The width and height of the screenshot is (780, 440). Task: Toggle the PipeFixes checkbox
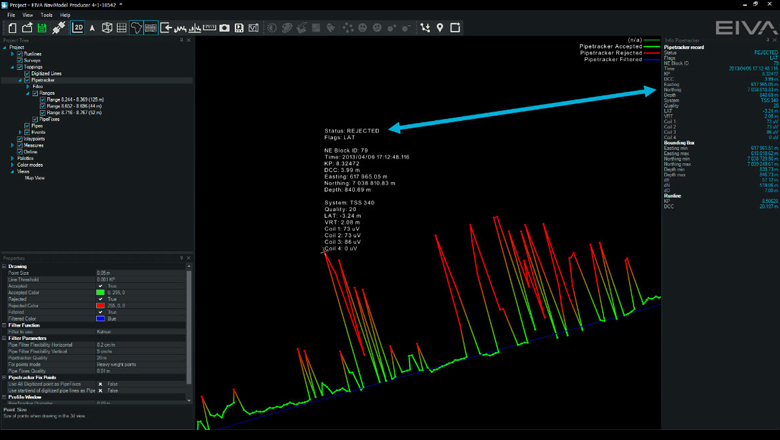pos(35,119)
